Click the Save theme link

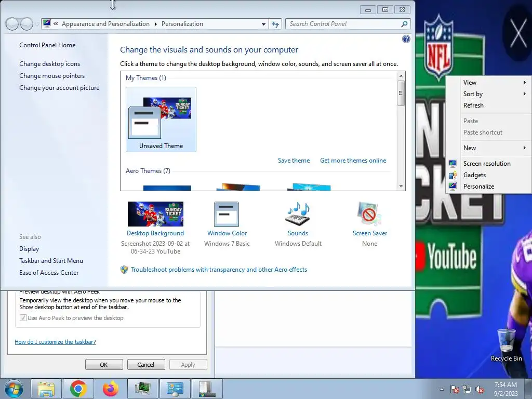(294, 161)
